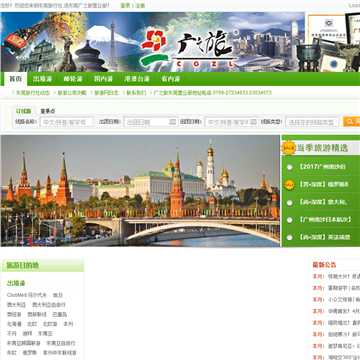Viewport: 360px width, 360px height.
Task: Open the 本州 destination link
Action: pos(68,324)
